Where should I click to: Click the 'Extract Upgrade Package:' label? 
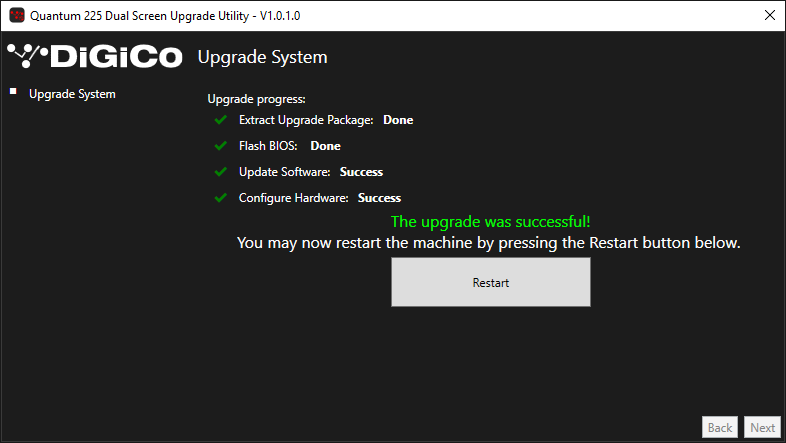306,120
